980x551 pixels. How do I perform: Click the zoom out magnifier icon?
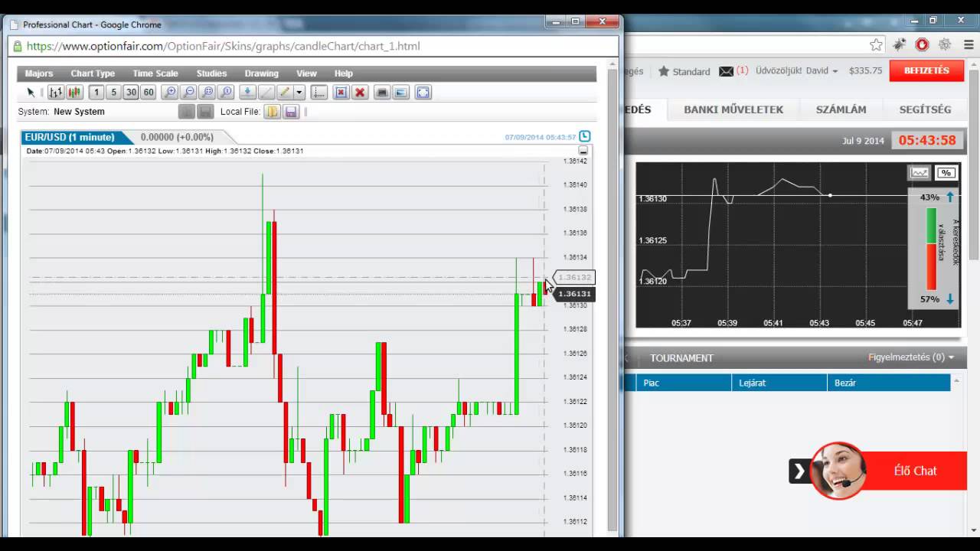pos(188,93)
